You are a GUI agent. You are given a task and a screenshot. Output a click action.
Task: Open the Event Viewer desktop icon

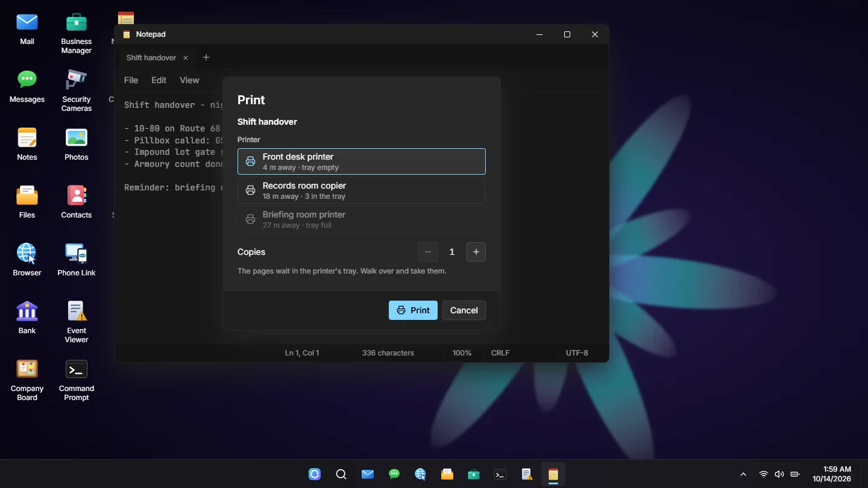pos(77,322)
